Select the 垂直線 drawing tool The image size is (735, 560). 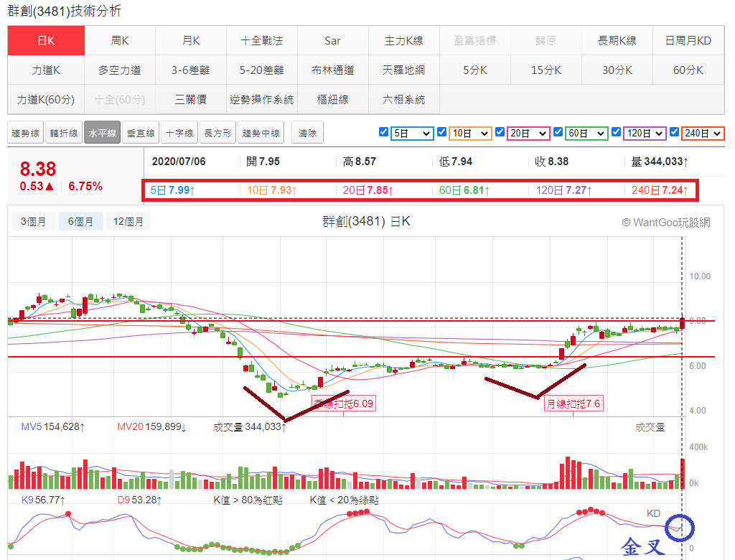tap(141, 134)
